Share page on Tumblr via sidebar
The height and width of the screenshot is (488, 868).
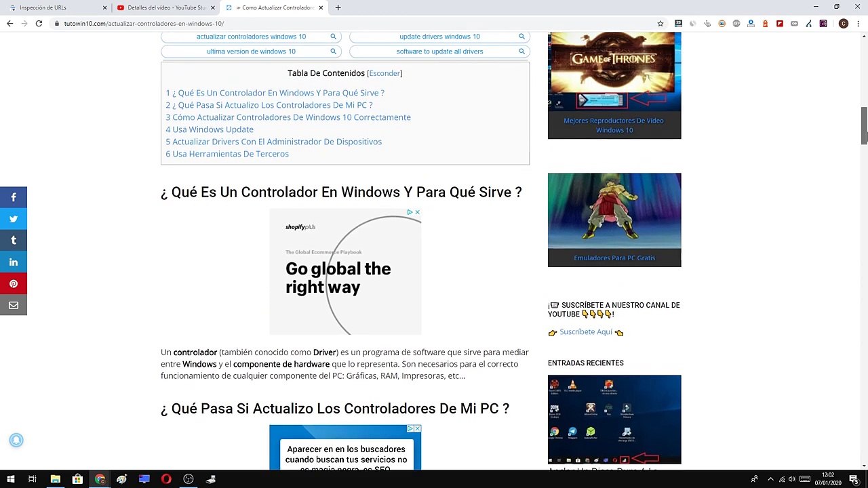pyautogui.click(x=14, y=241)
